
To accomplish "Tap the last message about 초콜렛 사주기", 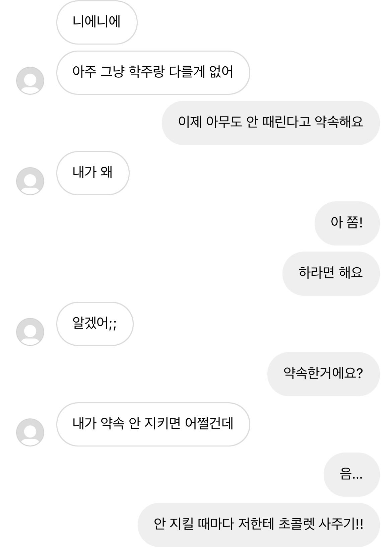I will pyautogui.click(x=259, y=525).
